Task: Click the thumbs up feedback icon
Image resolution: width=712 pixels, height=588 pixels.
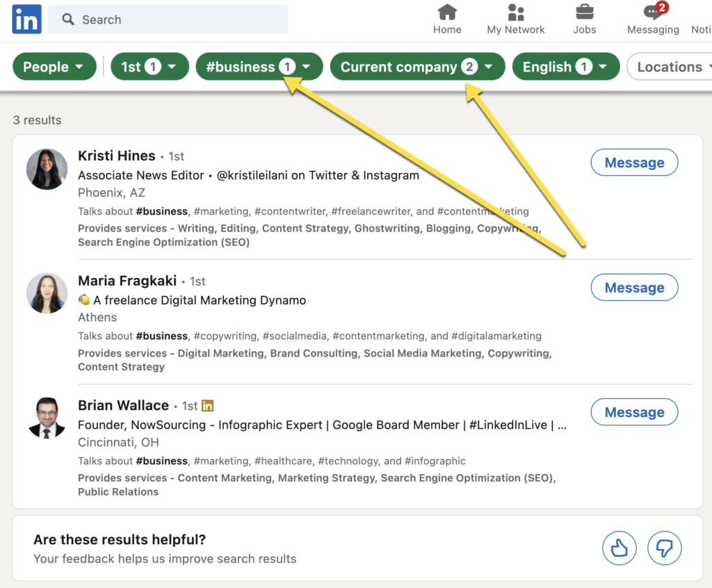Action: click(x=619, y=549)
